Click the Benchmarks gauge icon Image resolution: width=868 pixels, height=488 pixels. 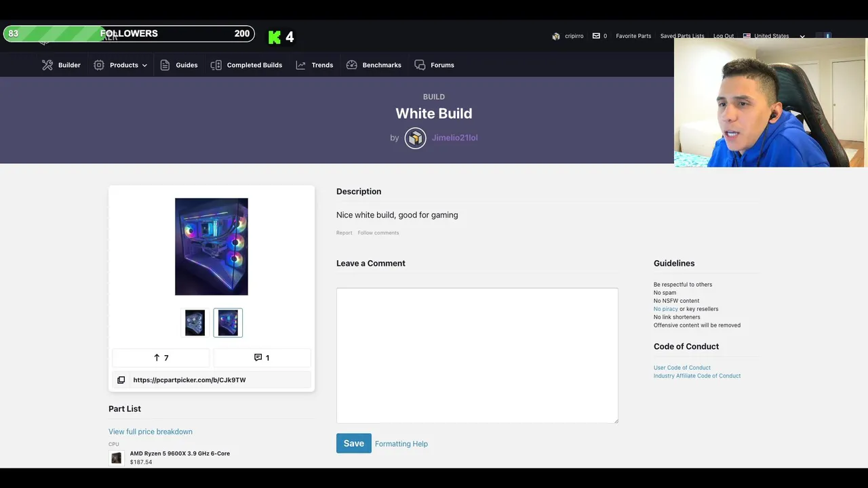(x=351, y=65)
